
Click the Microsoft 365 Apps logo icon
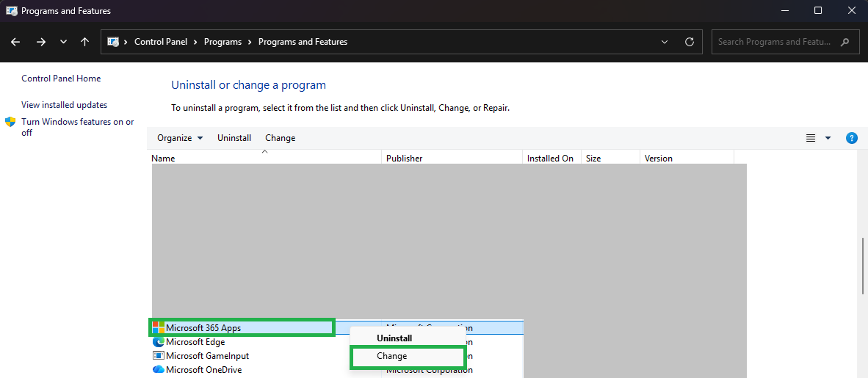pos(158,327)
